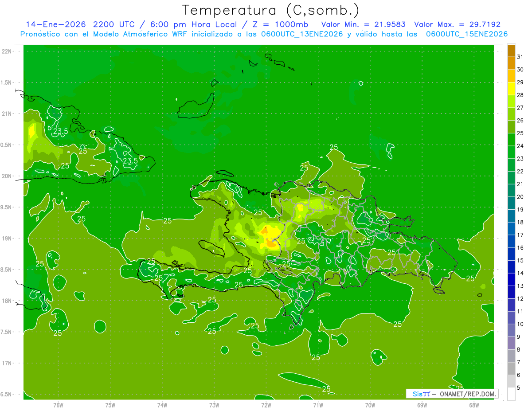Screen dimensions: 532x411
Task: Click the 72W longitude axis label
Action: [x=266, y=405]
